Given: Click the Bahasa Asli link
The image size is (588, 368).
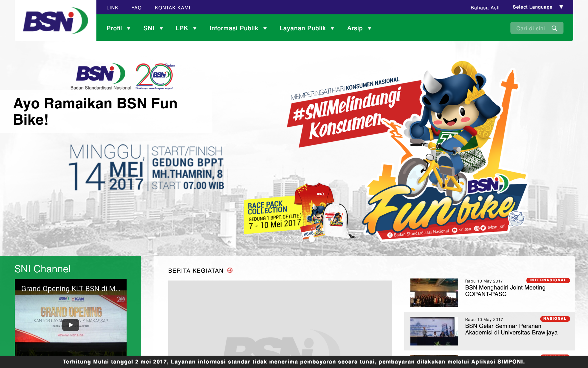Looking at the screenshot, I should pyautogui.click(x=485, y=8).
